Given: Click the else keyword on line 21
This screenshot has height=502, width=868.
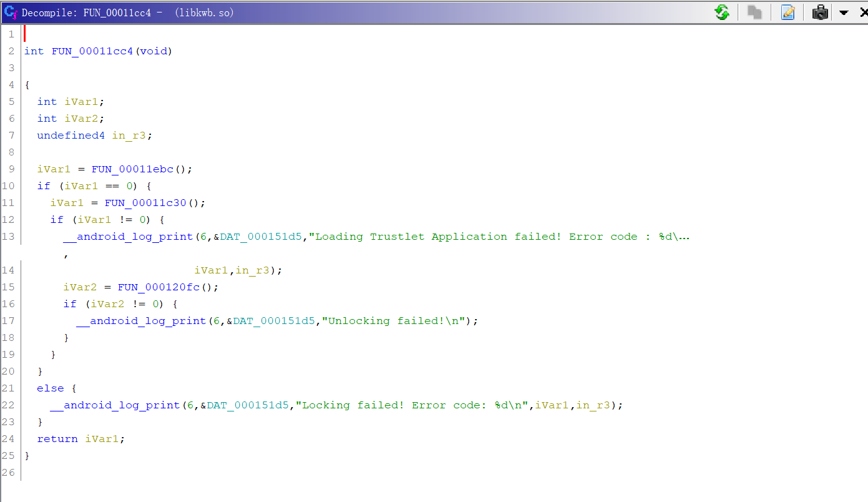Looking at the screenshot, I should pos(51,388).
